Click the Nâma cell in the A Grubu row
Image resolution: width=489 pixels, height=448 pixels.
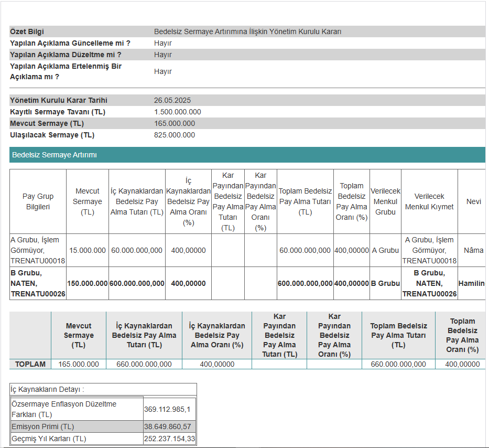tap(473, 250)
